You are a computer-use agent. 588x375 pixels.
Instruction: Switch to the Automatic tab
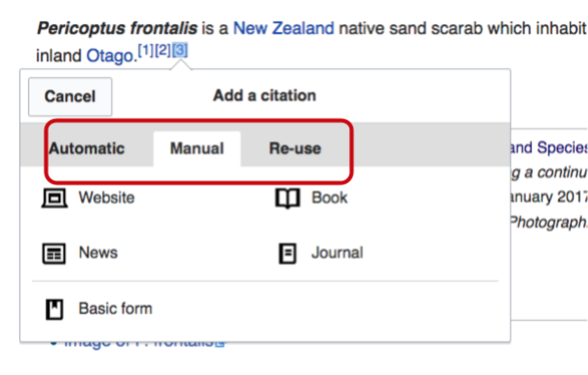(87, 148)
